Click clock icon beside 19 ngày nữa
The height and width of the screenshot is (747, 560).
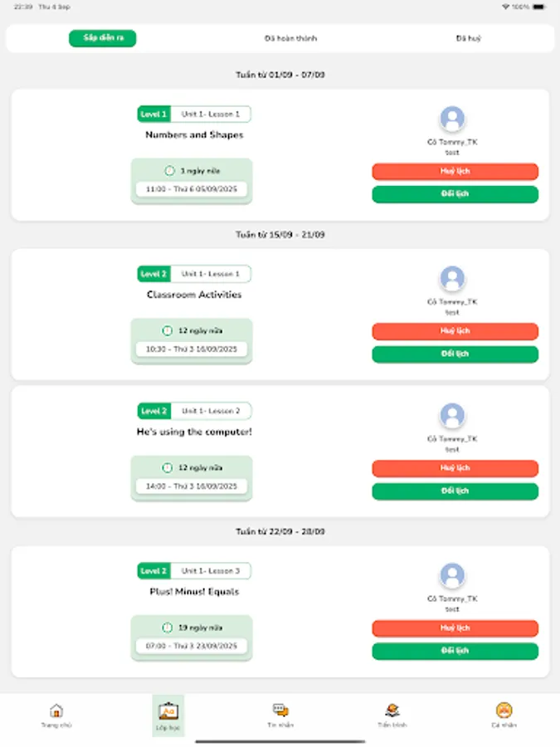(167, 627)
